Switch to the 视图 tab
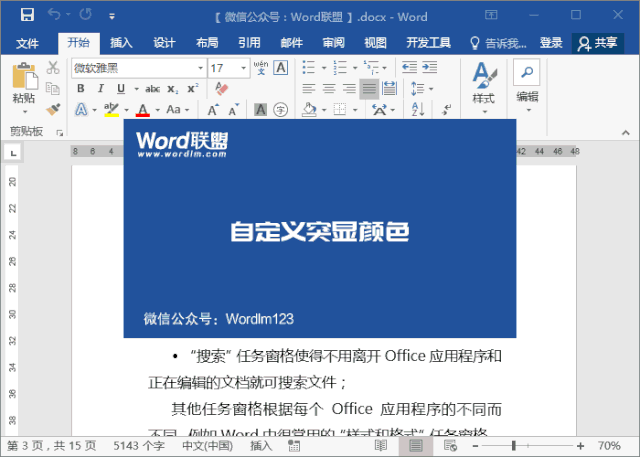Viewport: 640px width, 457px height. [x=375, y=42]
